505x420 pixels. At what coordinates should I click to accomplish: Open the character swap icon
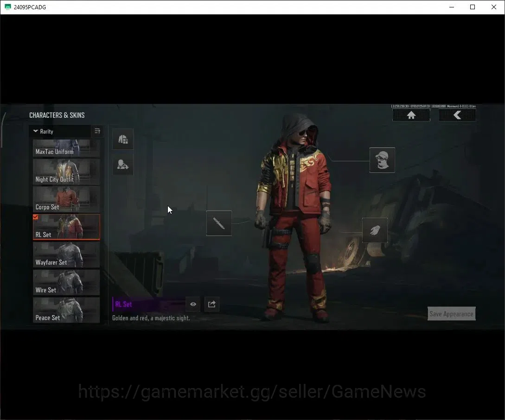(x=123, y=165)
